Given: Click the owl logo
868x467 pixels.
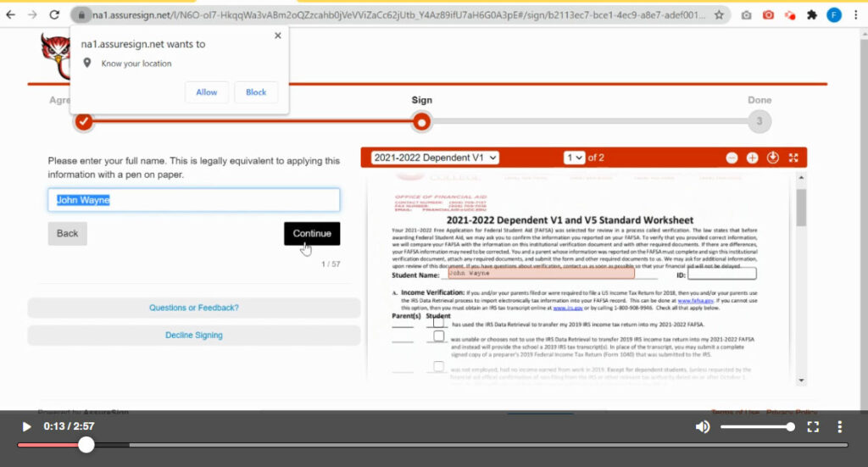Looking at the screenshot, I should click(x=55, y=55).
